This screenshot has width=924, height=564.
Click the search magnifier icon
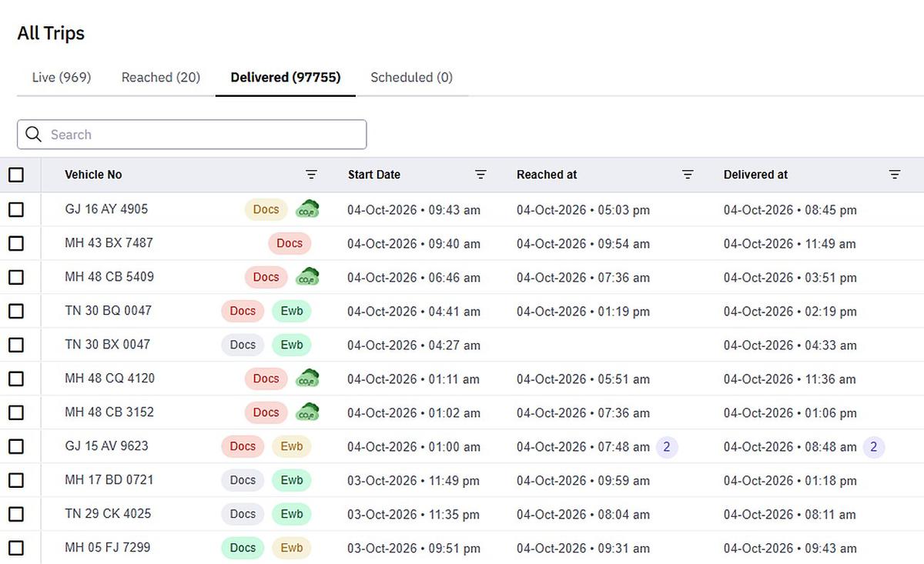click(33, 135)
